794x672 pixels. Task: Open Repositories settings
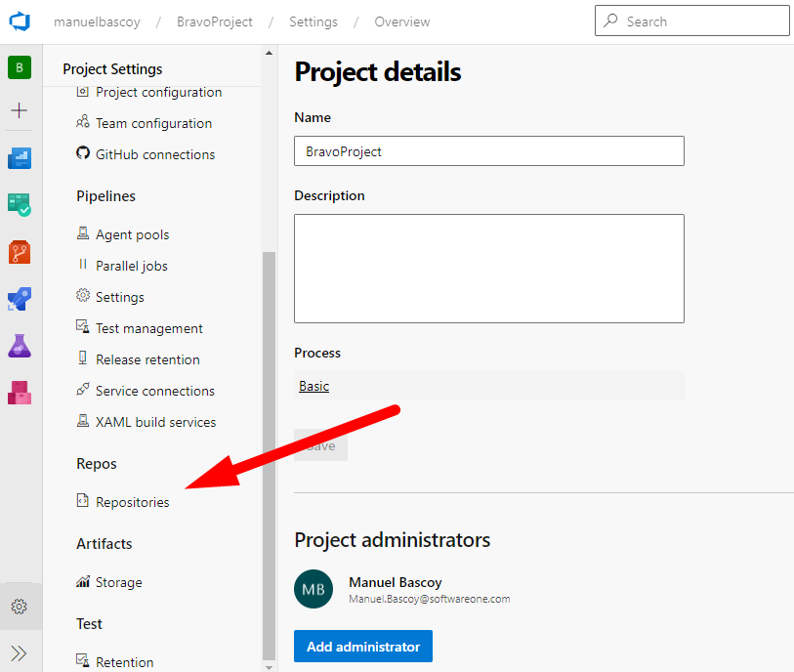(x=132, y=502)
